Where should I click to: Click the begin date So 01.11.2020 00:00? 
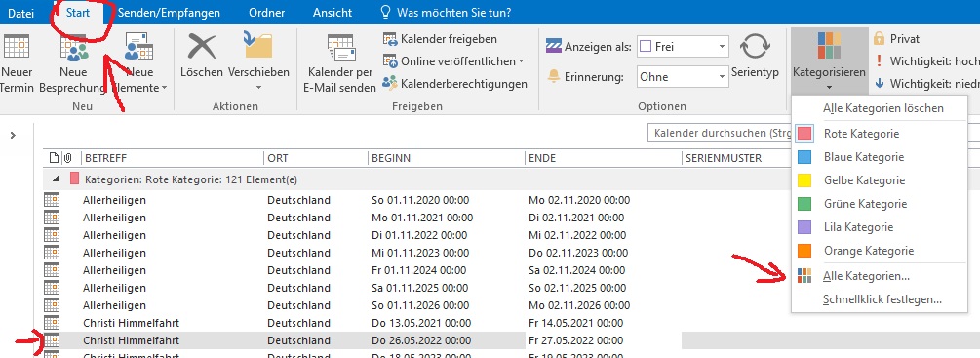(420, 200)
